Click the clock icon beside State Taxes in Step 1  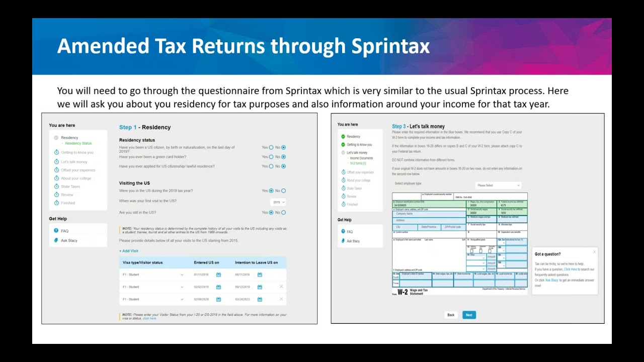pyautogui.click(x=56, y=187)
